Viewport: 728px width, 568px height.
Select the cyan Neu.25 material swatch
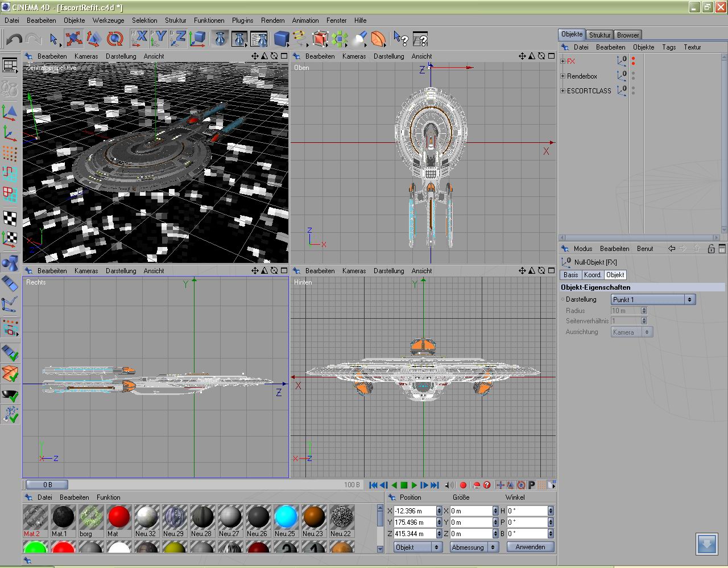[x=286, y=517]
